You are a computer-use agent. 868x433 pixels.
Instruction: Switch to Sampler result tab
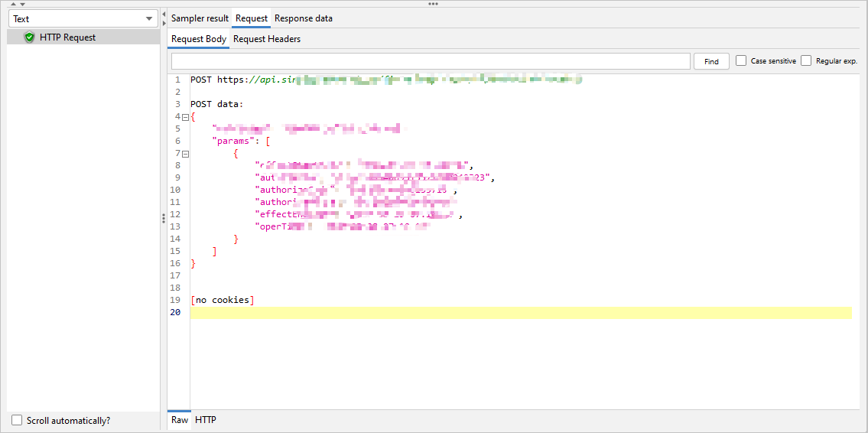pyautogui.click(x=200, y=18)
